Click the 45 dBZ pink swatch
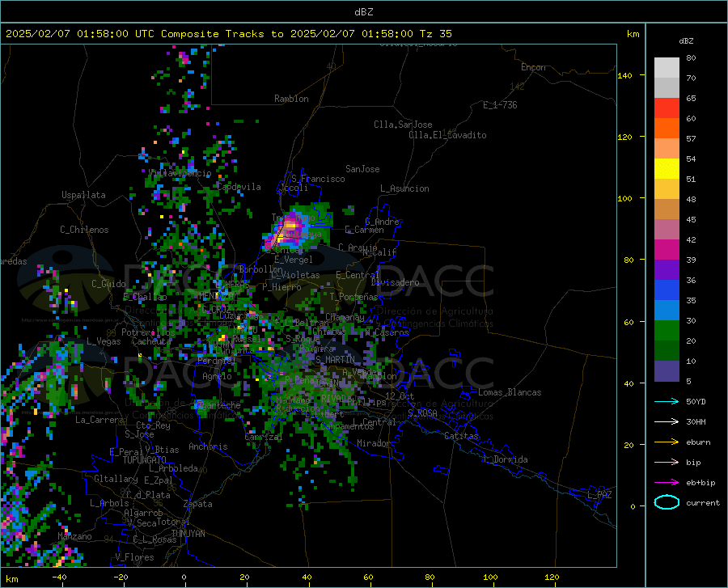 pos(667,229)
